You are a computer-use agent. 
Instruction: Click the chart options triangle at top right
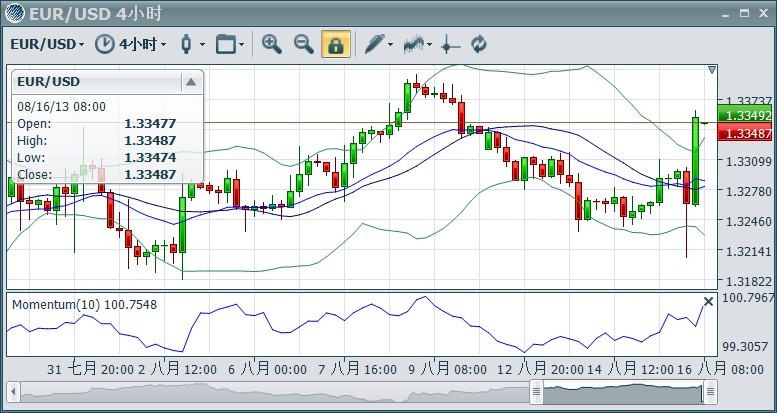point(712,70)
